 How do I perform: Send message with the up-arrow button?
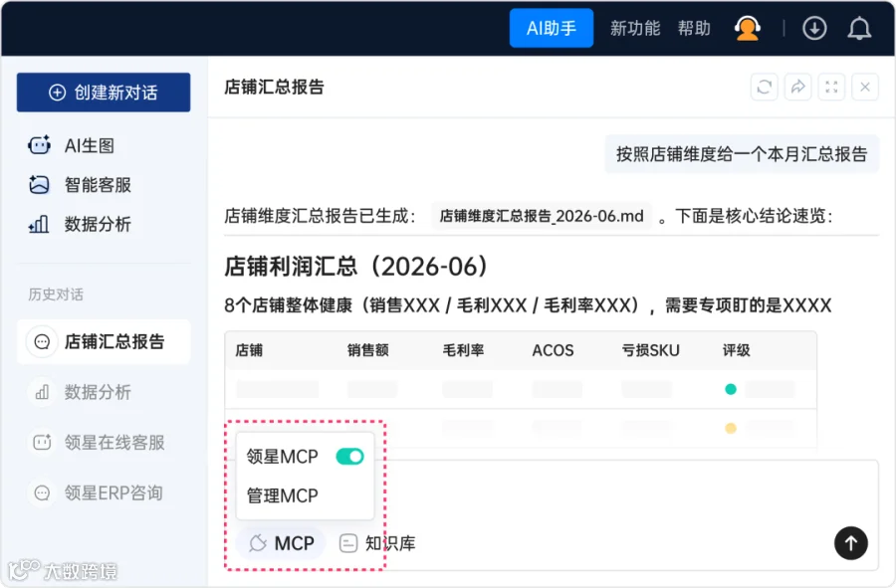click(x=851, y=543)
